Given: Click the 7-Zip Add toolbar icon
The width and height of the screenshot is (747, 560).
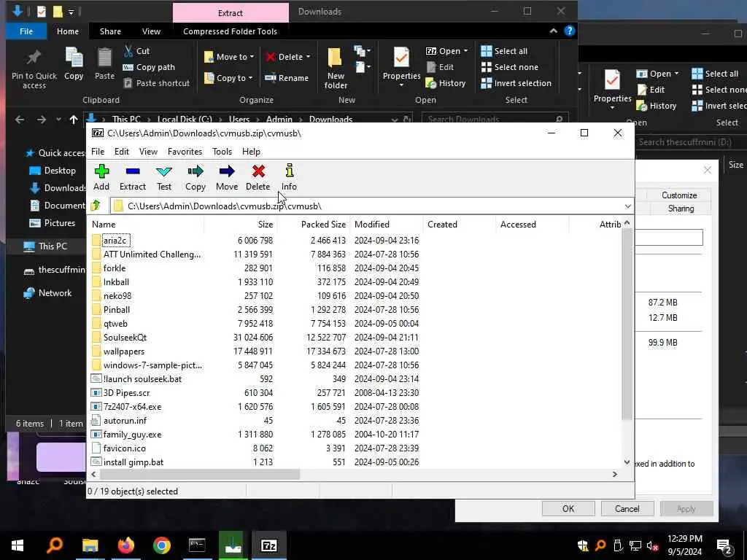Looking at the screenshot, I should pyautogui.click(x=101, y=178).
